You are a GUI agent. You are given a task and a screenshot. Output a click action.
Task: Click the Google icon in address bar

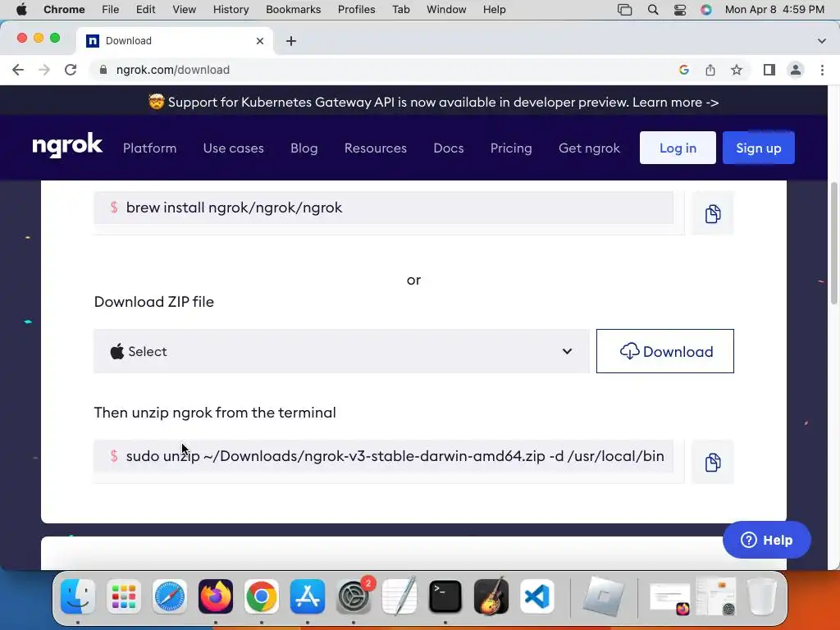click(683, 70)
